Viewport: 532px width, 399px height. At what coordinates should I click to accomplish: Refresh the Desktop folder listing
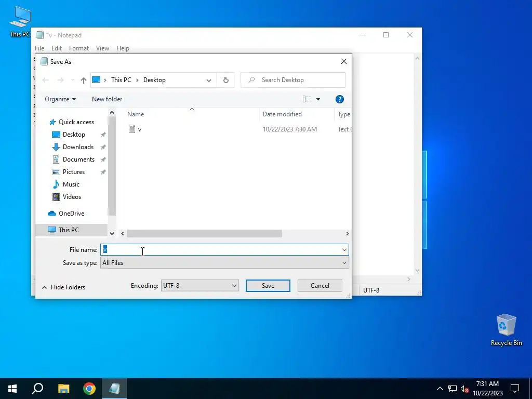coord(225,80)
